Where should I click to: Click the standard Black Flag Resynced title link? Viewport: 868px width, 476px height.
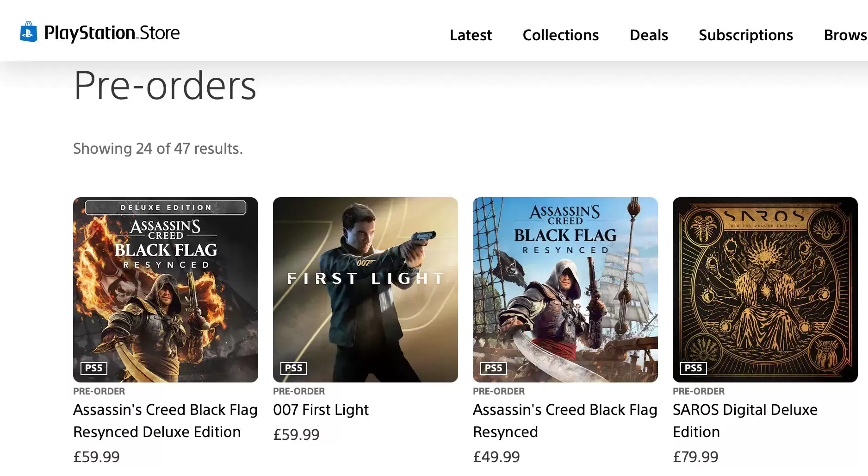tap(565, 420)
